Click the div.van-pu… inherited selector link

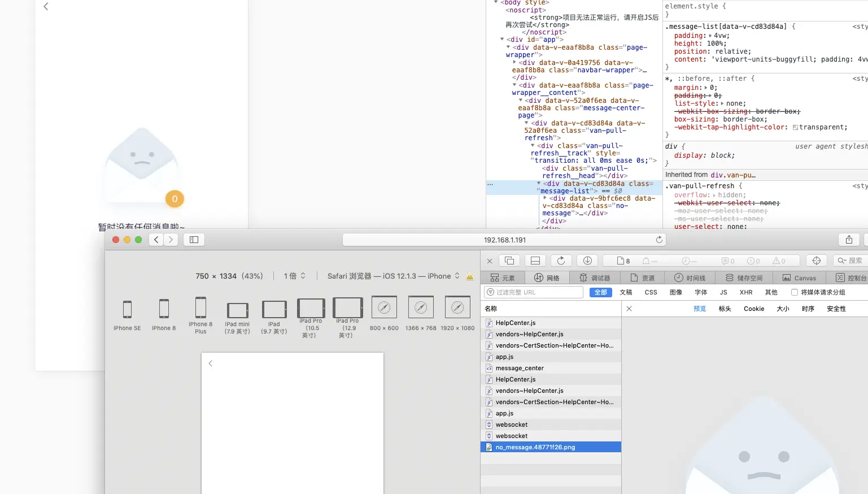tap(733, 175)
